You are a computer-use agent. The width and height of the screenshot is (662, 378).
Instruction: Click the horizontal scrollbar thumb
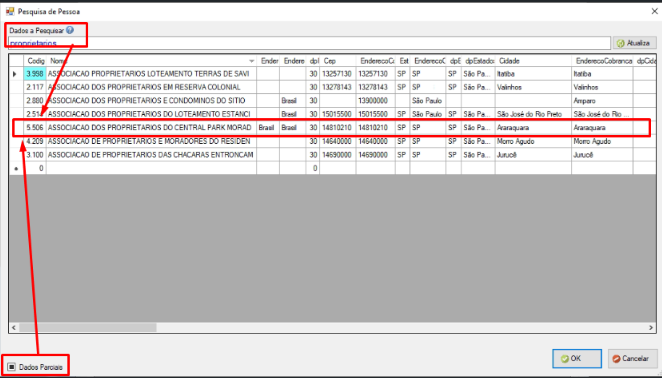click(x=88, y=328)
